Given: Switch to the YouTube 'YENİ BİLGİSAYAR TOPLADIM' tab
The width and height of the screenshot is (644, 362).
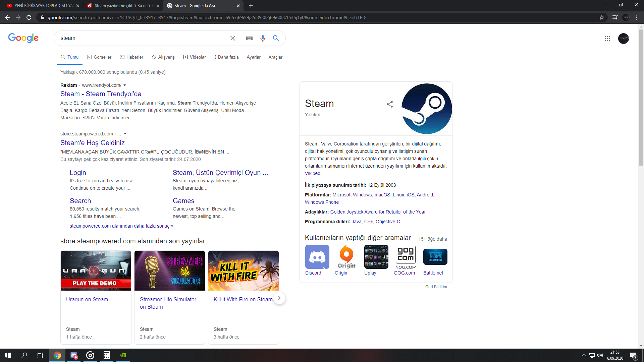Looking at the screenshot, I should 42,6.
